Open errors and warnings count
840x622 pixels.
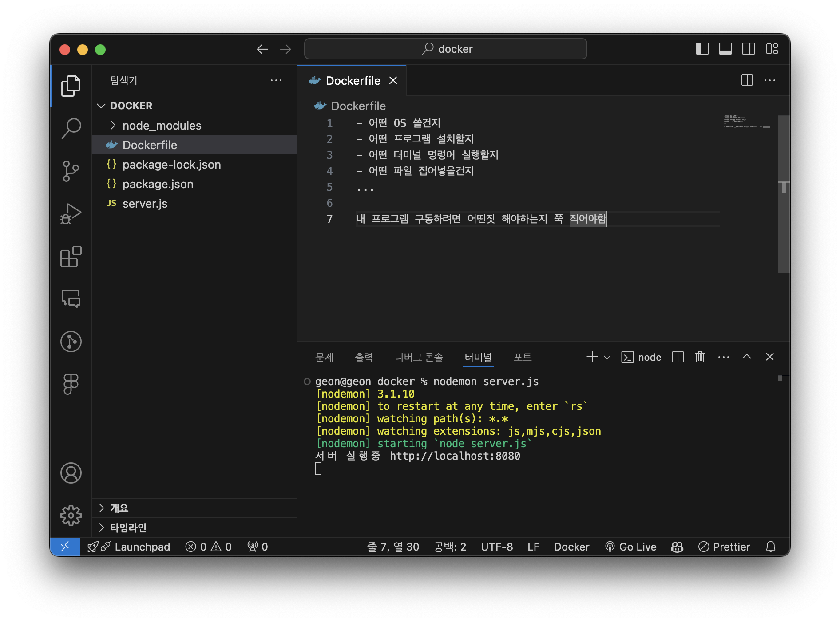click(209, 547)
